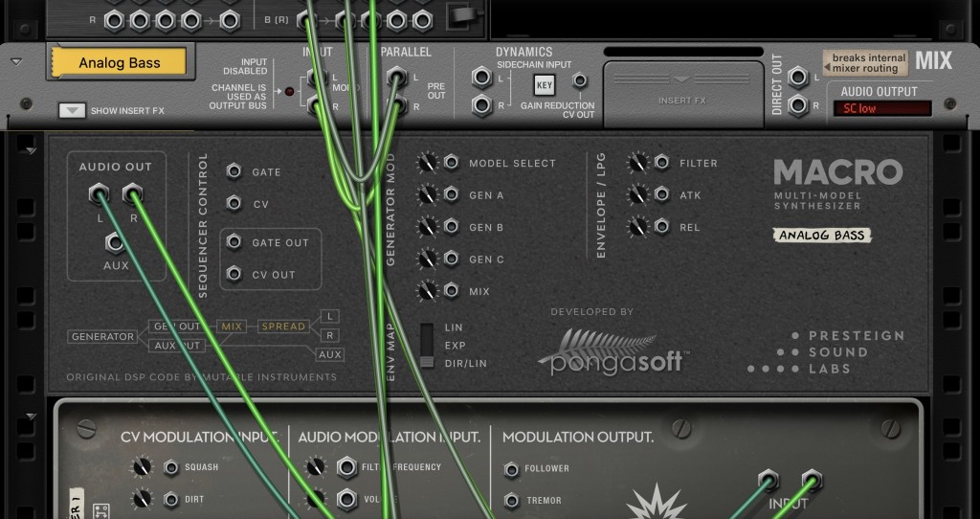
Task: Click the Sidechain Input L jack
Action: tap(481, 77)
